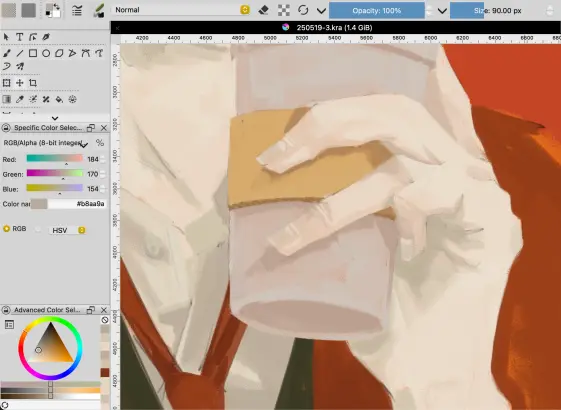The image size is (561, 410).
Task: Adjust the Green color slider
Action: coord(54,174)
